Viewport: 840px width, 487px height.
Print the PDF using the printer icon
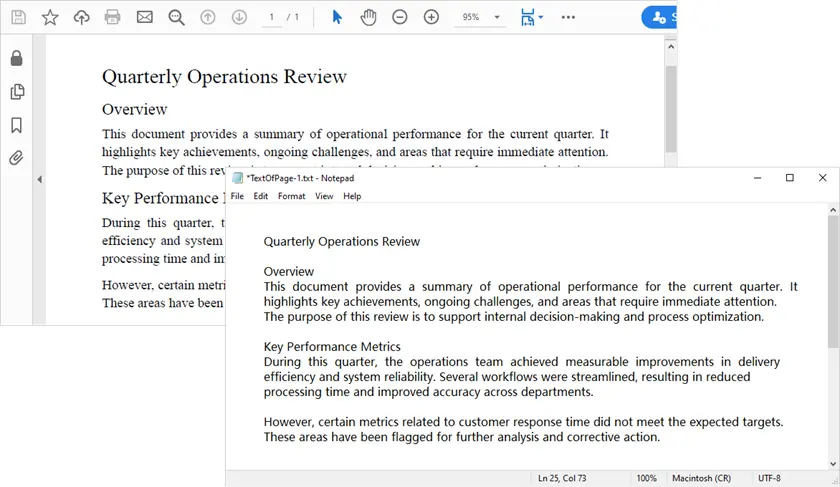[x=112, y=17]
